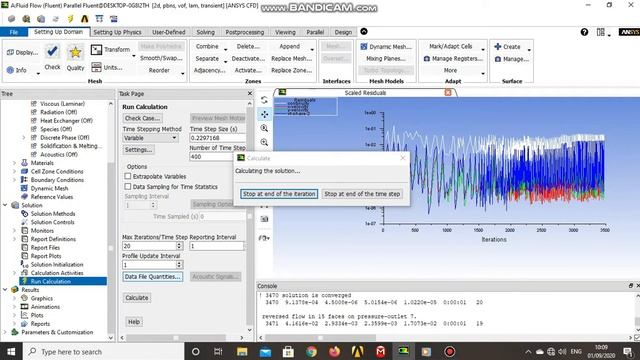
Task: Click the Bandicam record icon in taskbar
Action: (449, 351)
